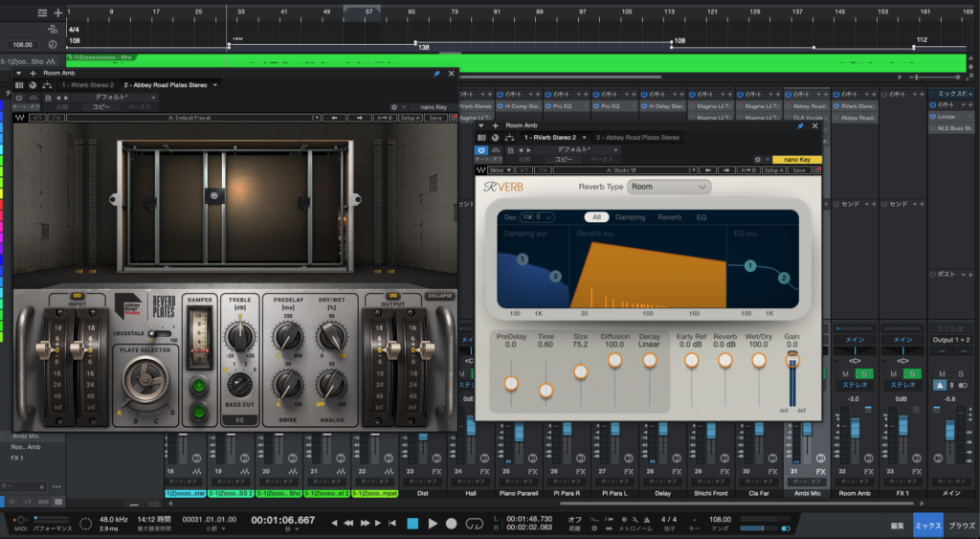The width and height of the screenshot is (980, 539).
Task: Click the Waves logo in Abbey Road toolbar
Action: pyautogui.click(x=19, y=118)
